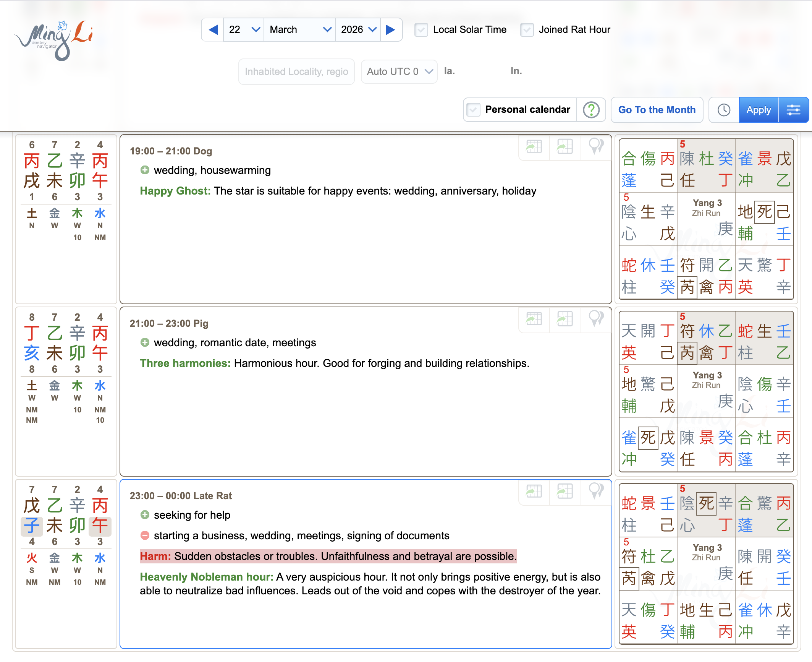Open the Personal calendar help icon
This screenshot has width=812, height=662.
pyautogui.click(x=591, y=110)
